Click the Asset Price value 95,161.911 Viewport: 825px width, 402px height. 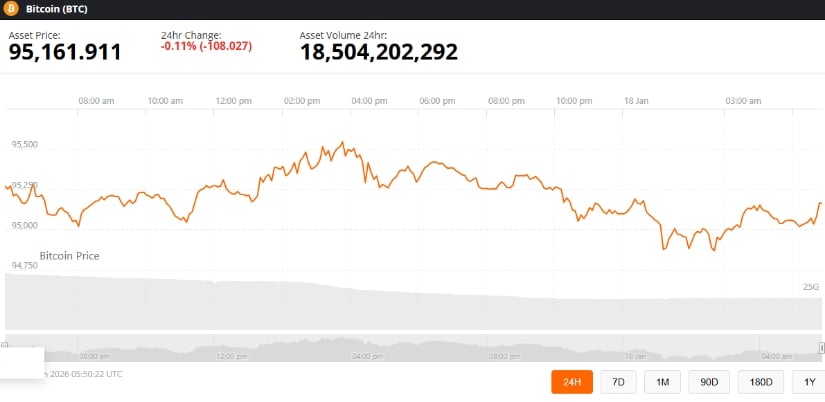65,52
